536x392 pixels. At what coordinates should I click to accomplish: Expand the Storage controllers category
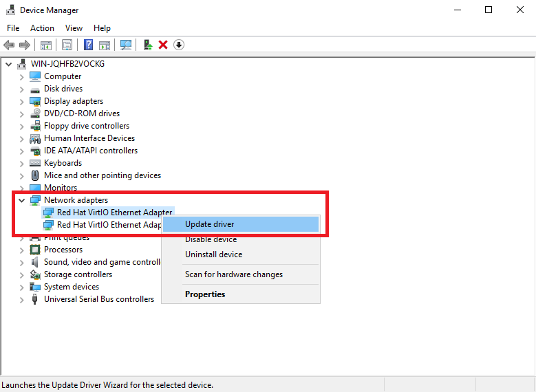(x=22, y=275)
